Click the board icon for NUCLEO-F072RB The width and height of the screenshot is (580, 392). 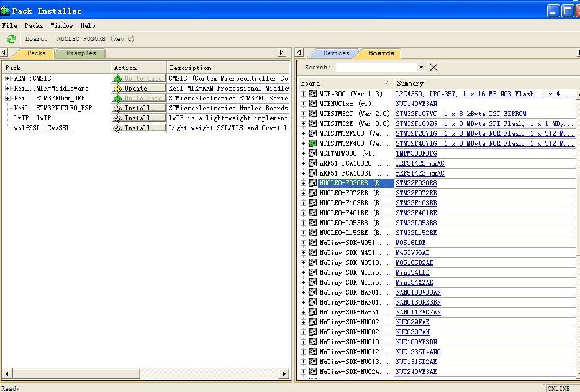(313, 194)
